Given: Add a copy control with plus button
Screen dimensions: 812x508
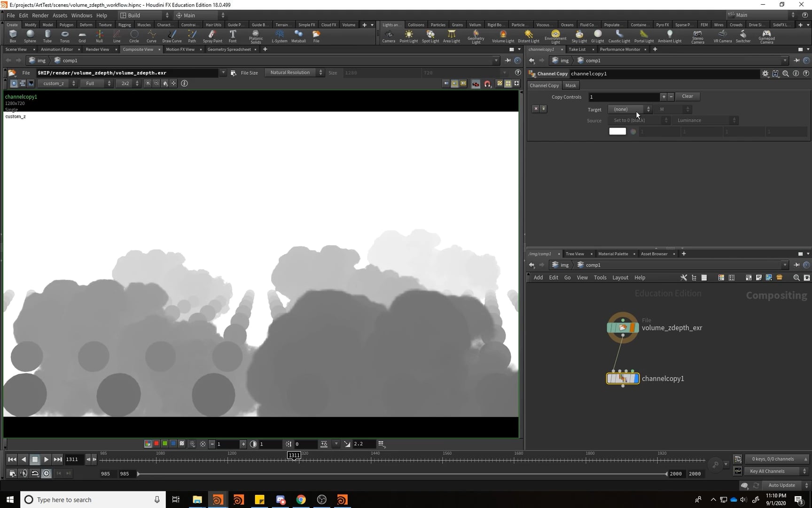Looking at the screenshot, I should pyautogui.click(x=664, y=96).
